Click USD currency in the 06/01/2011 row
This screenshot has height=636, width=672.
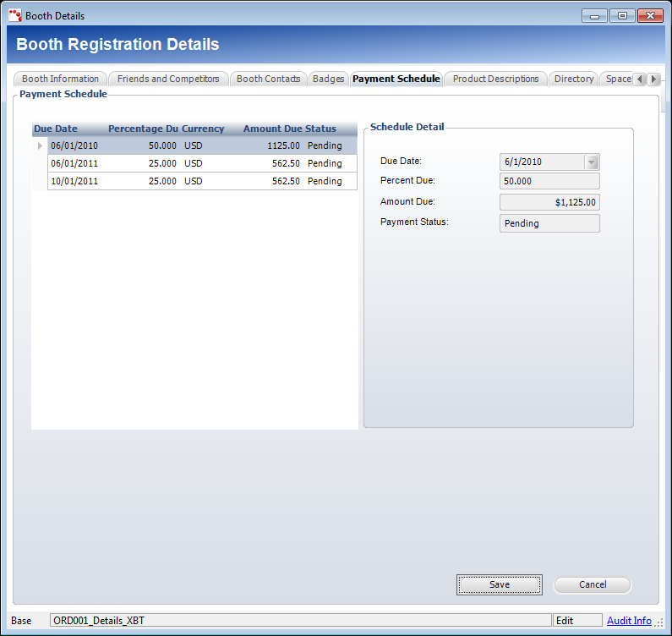click(194, 163)
